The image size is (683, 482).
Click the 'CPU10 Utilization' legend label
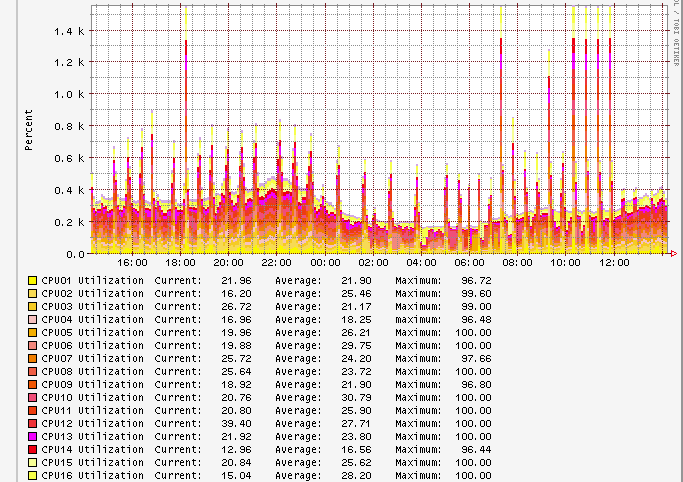point(92,398)
